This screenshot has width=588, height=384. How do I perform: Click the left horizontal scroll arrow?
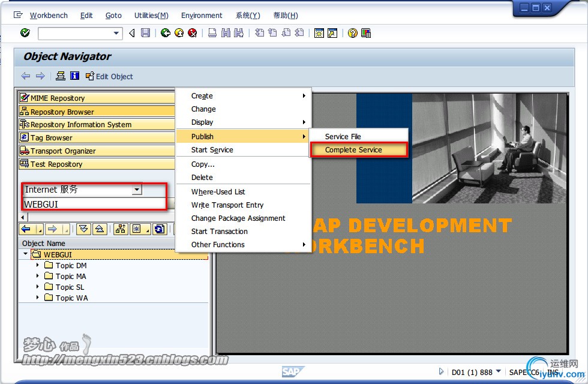click(x=23, y=217)
